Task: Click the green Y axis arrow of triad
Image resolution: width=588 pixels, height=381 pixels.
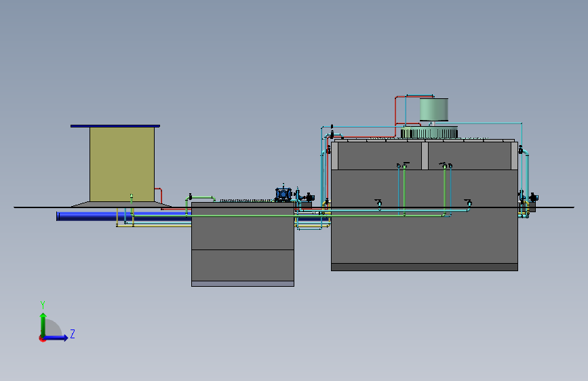Action: click(43, 324)
